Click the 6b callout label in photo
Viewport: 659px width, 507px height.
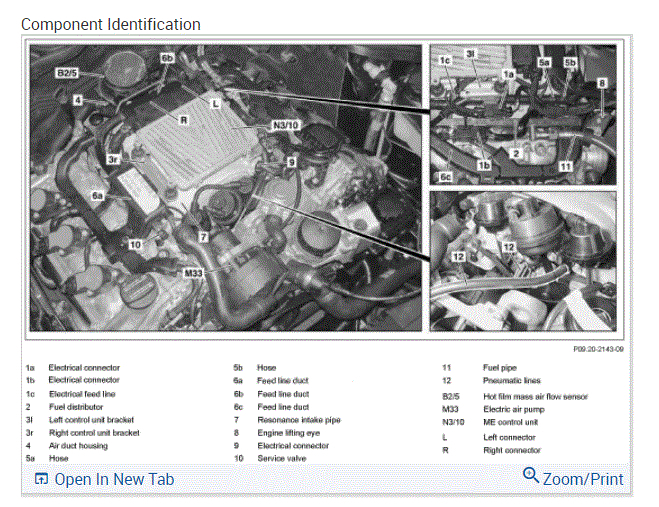point(167,58)
